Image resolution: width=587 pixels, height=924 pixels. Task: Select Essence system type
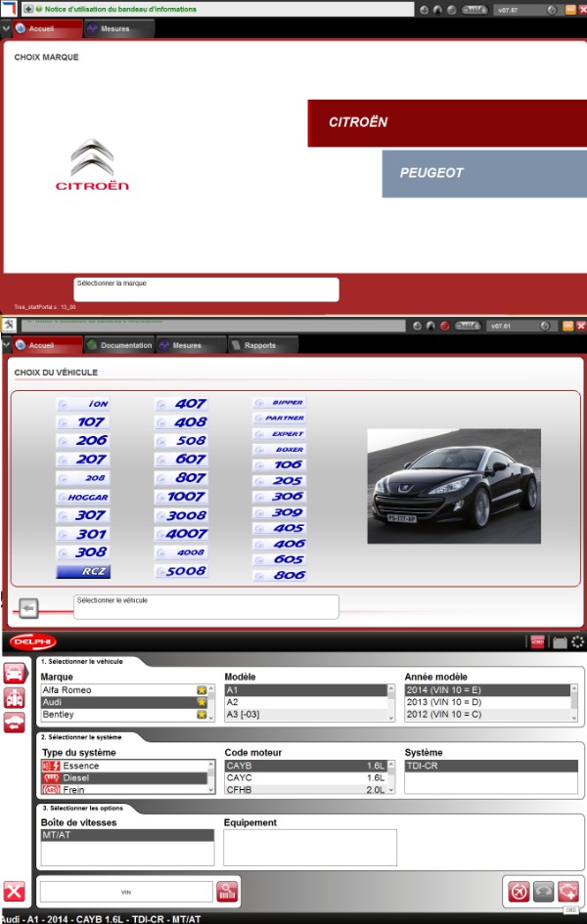coord(124,766)
